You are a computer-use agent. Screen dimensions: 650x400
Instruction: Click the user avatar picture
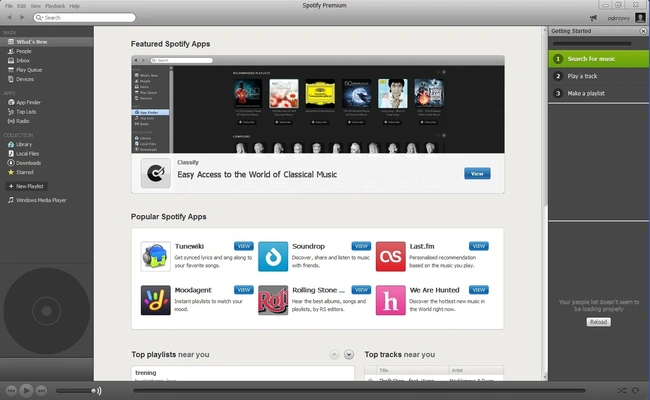click(x=640, y=18)
